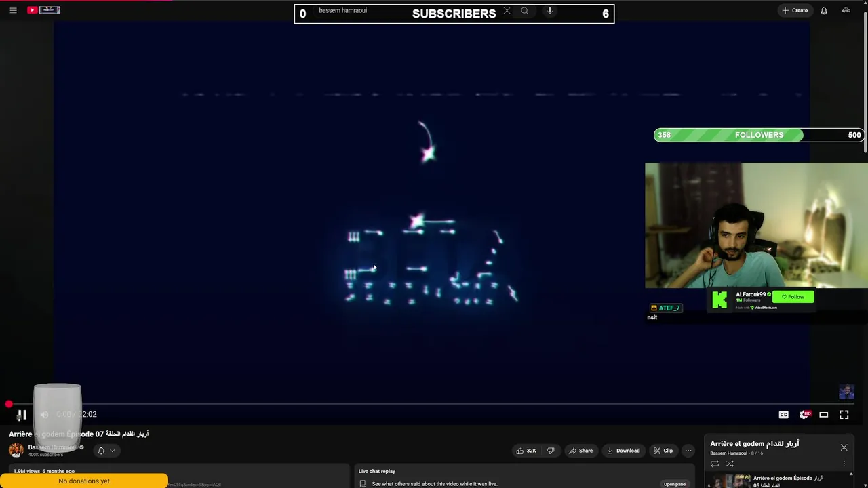
Task: Dislike the video
Action: pos(551,451)
